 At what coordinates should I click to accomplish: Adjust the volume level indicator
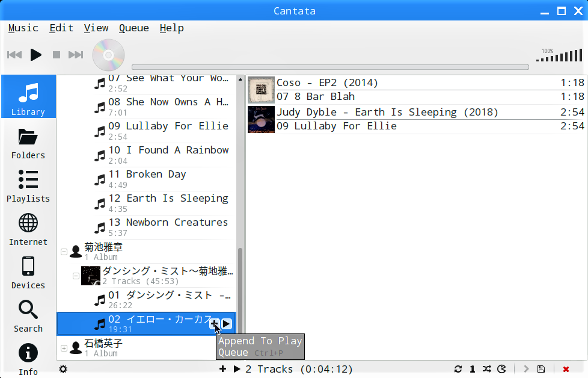click(559, 55)
